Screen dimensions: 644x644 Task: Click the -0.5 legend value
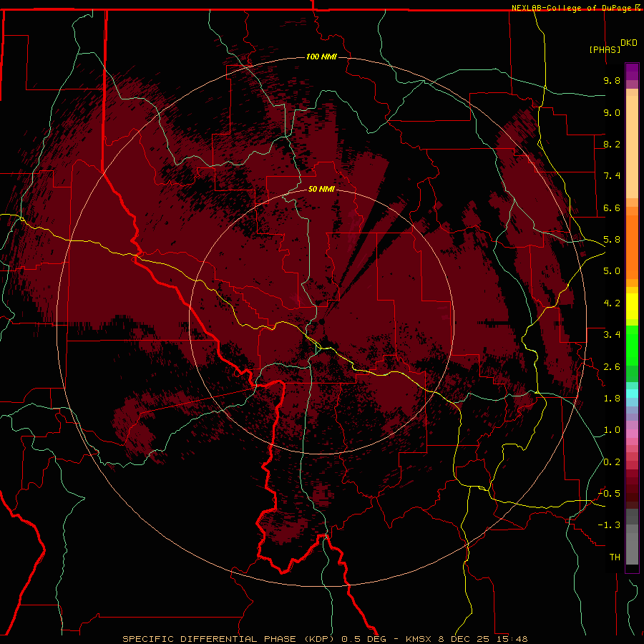(609, 494)
